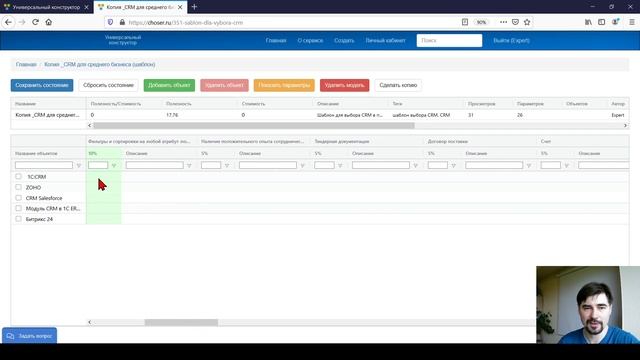The image size is (640, 360).
Task: Open the filter for Счет 5% column
Action: coord(567,165)
